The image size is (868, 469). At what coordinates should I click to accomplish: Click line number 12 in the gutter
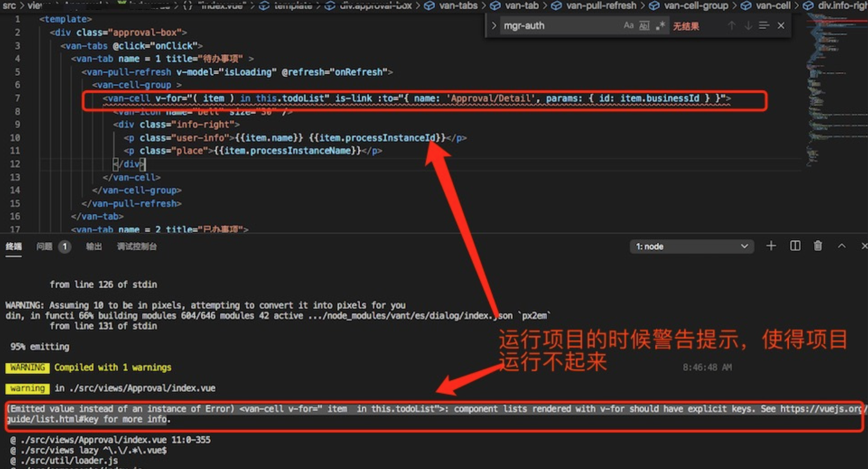(x=15, y=164)
